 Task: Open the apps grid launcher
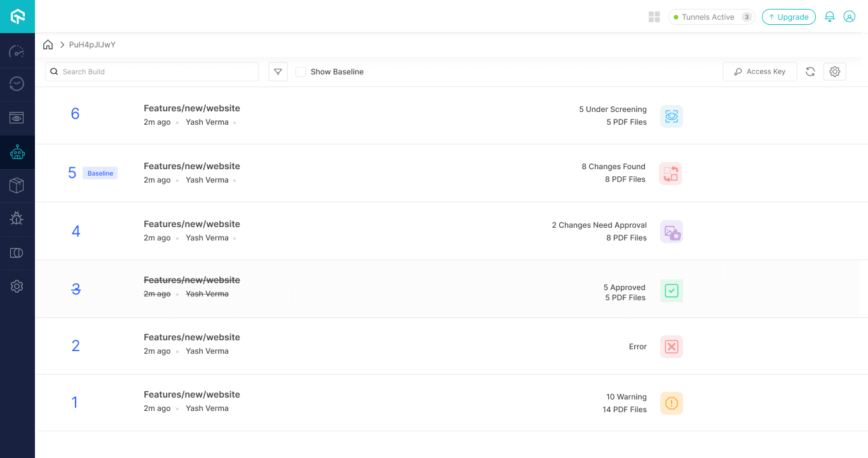654,17
